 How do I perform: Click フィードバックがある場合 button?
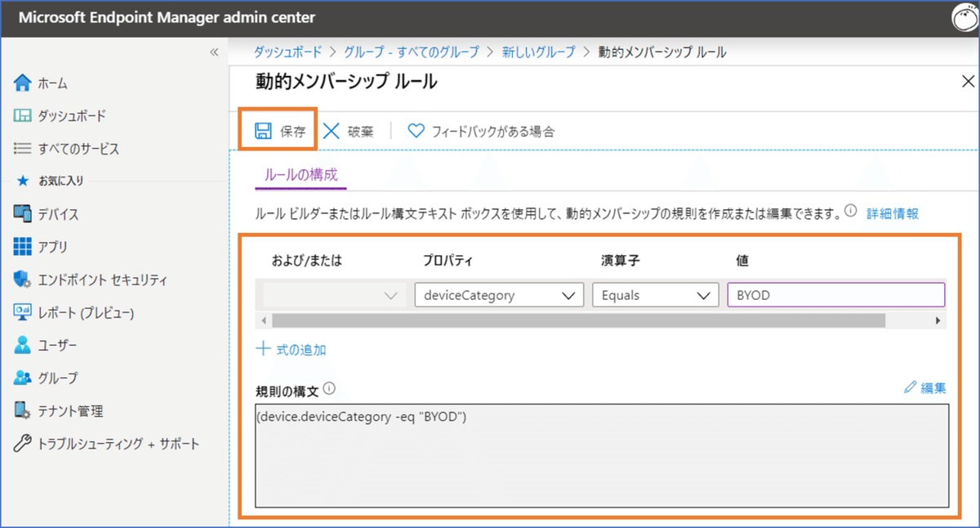tap(481, 131)
